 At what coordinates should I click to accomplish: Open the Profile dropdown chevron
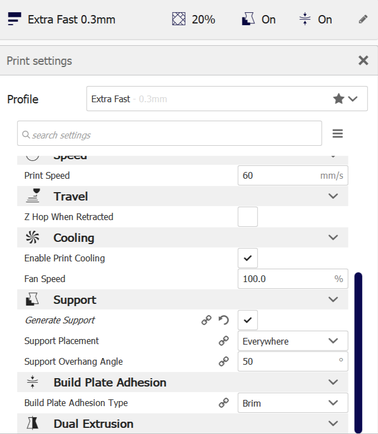(353, 99)
